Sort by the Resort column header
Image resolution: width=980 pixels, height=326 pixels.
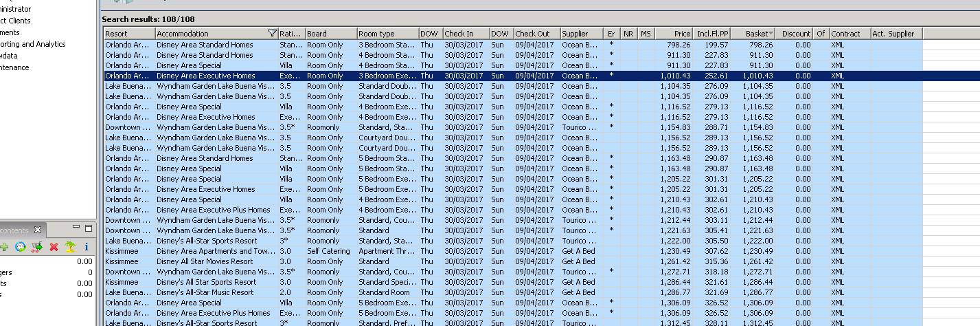(129, 34)
